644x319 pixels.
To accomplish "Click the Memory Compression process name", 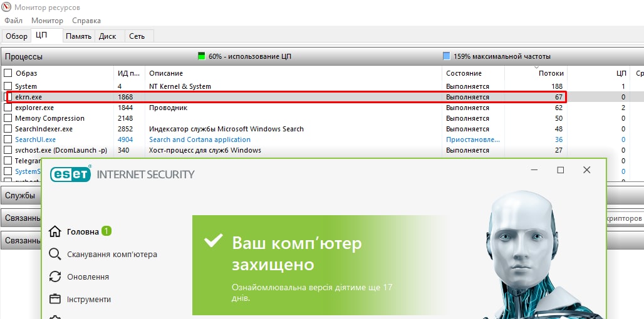I will [49, 118].
